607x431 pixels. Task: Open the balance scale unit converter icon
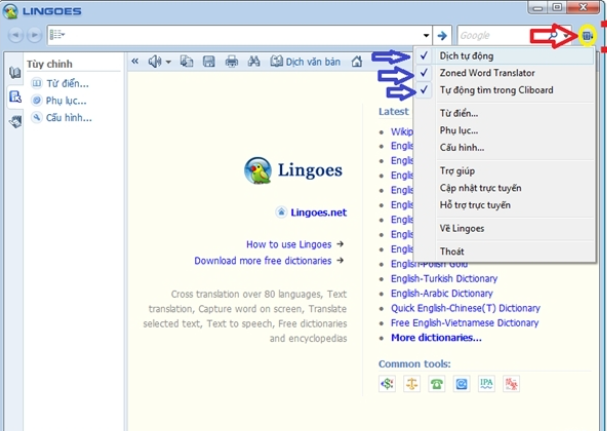pos(412,384)
